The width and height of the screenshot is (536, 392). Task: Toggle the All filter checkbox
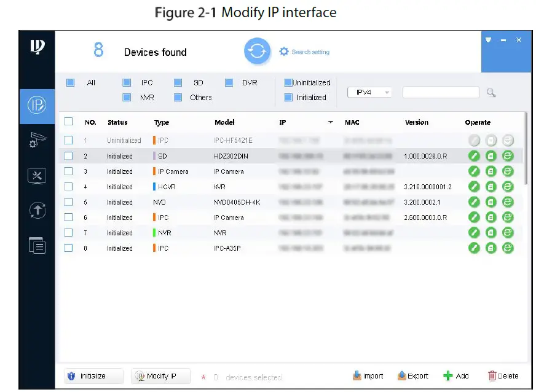pos(71,83)
